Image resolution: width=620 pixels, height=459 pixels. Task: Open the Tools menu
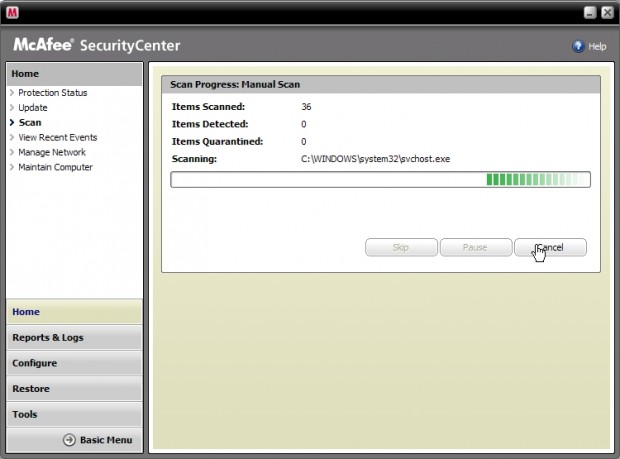pyautogui.click(x=74, y=414)
